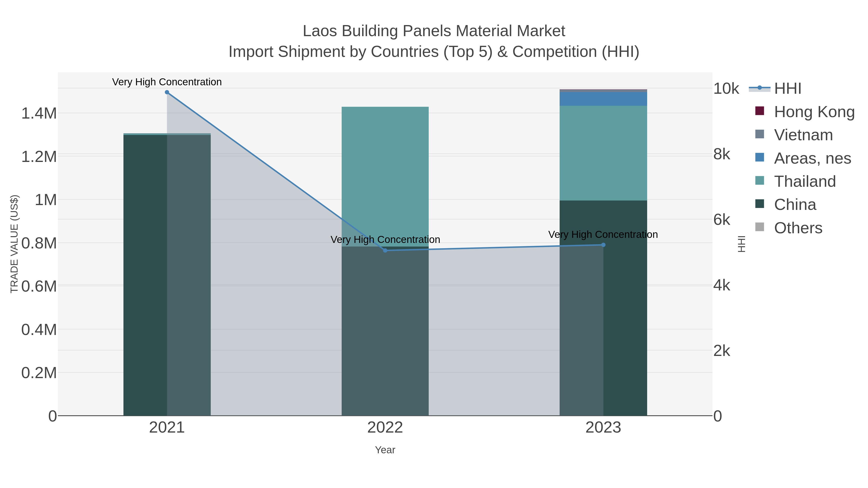The image size is (868, 488).
Task: Click the Thailand segment of the 2023 bar
Action: point(603,153)
